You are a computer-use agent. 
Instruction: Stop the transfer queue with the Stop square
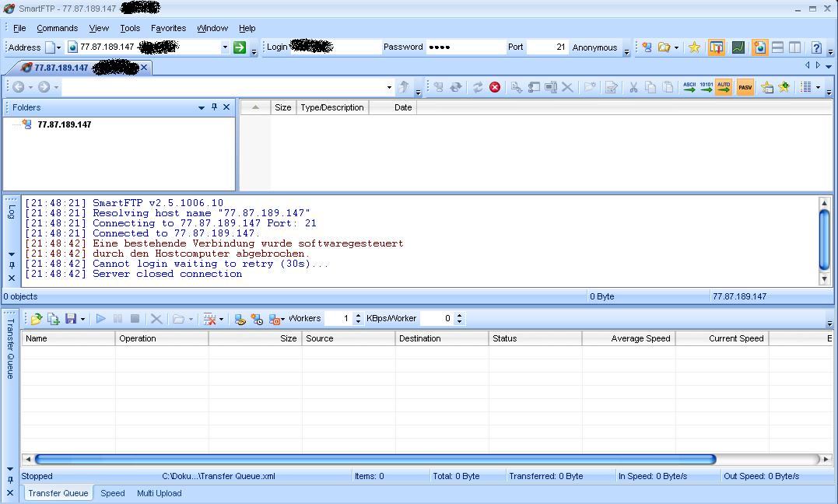(x=135, y=319)
